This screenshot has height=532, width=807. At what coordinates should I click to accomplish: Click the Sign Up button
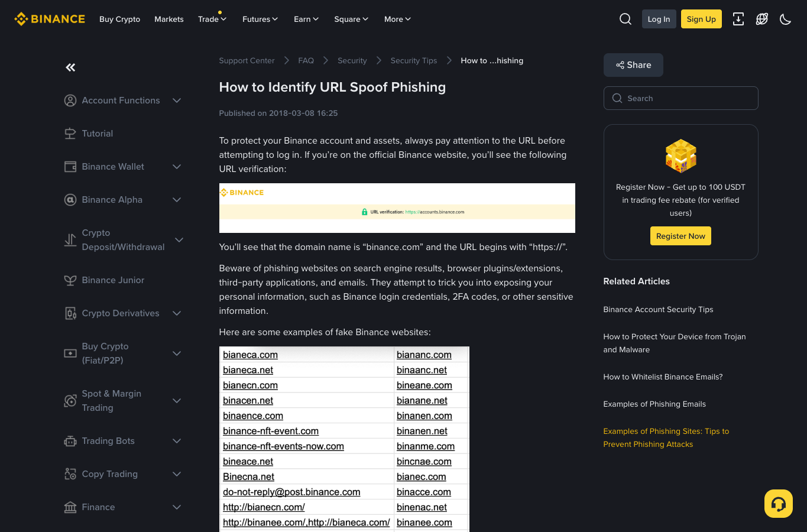coord(701,19)
